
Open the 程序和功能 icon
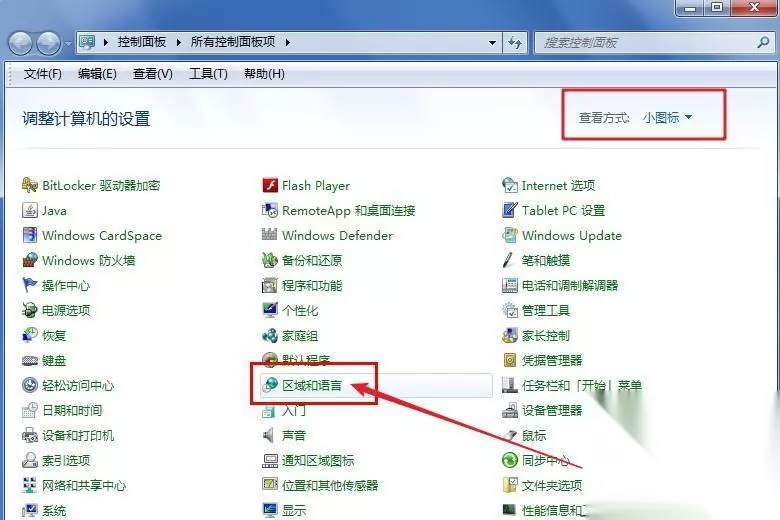click(270, 285)
